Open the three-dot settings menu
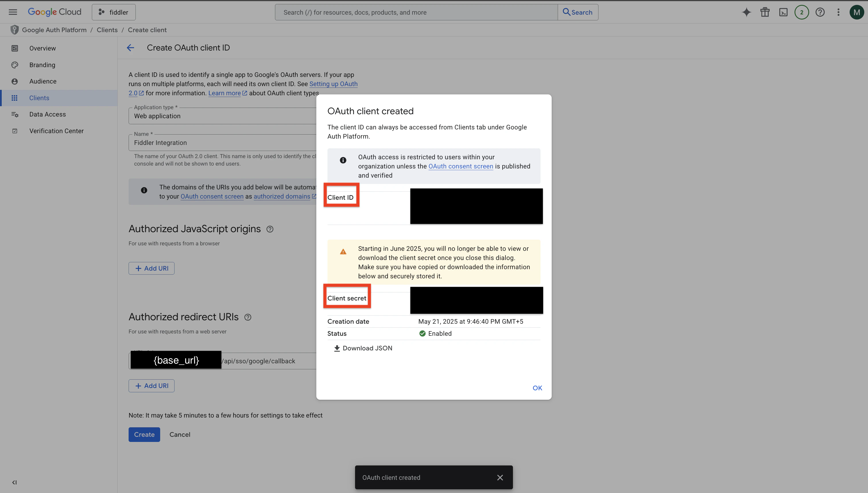868x493 pixels. click(x=838, y=12)
